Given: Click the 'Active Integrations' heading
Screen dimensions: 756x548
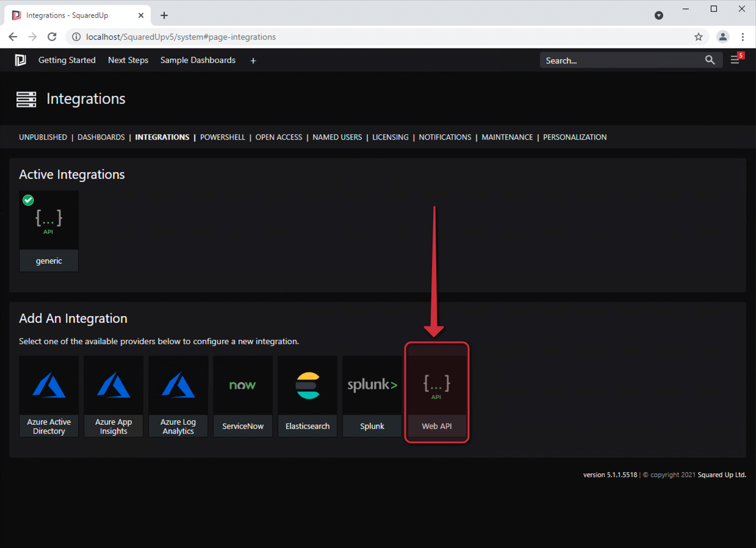Looking at the screenshot, I should [72, 175].
